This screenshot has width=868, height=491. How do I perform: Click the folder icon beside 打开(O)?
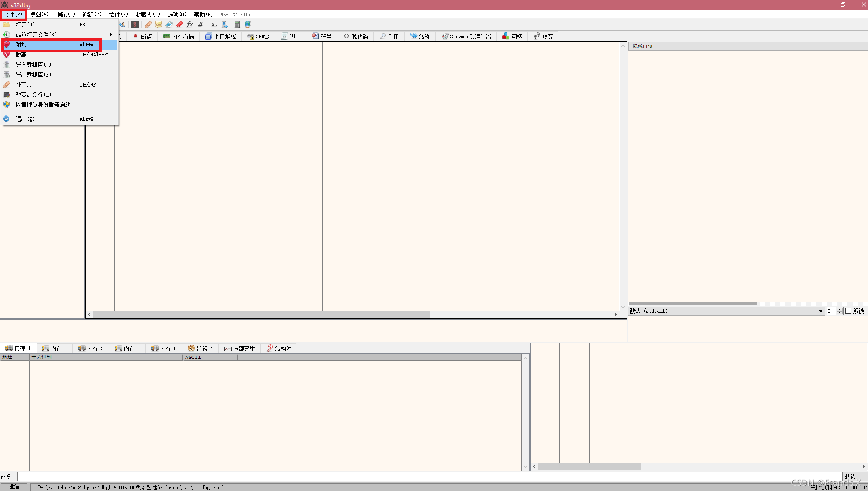(6, 25)
